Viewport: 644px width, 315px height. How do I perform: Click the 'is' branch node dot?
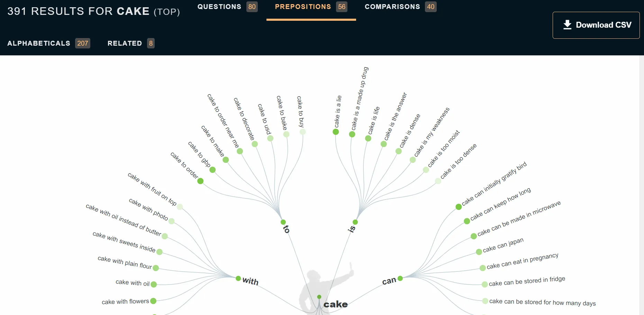point(355,222)
